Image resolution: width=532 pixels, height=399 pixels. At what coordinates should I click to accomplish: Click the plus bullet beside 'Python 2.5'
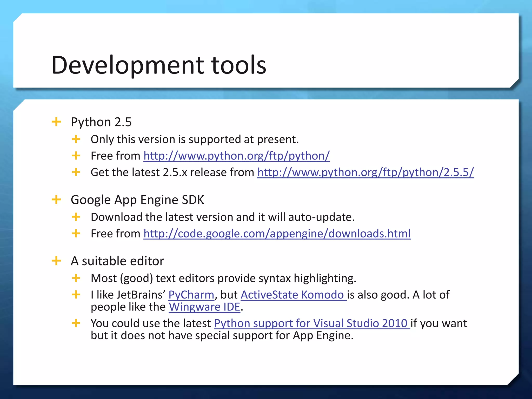click(56, 122)
